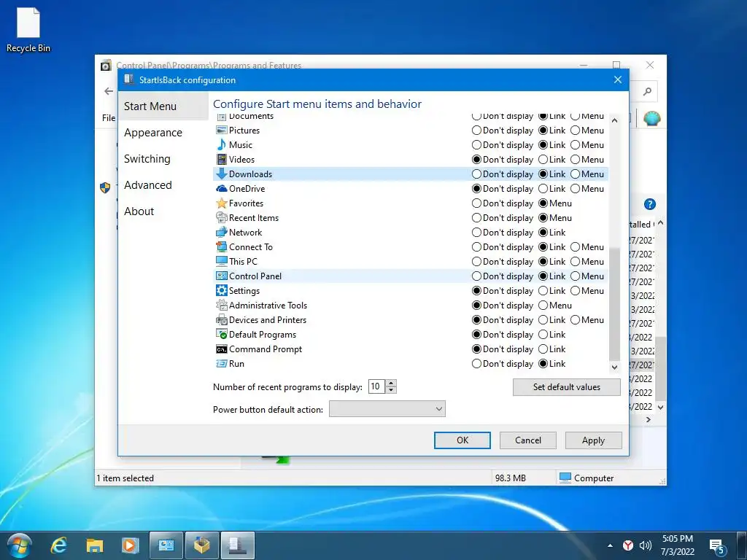Open the File menu in Programs and Features
The width and height of the screenshot is (747, 560).
point(109,117)
